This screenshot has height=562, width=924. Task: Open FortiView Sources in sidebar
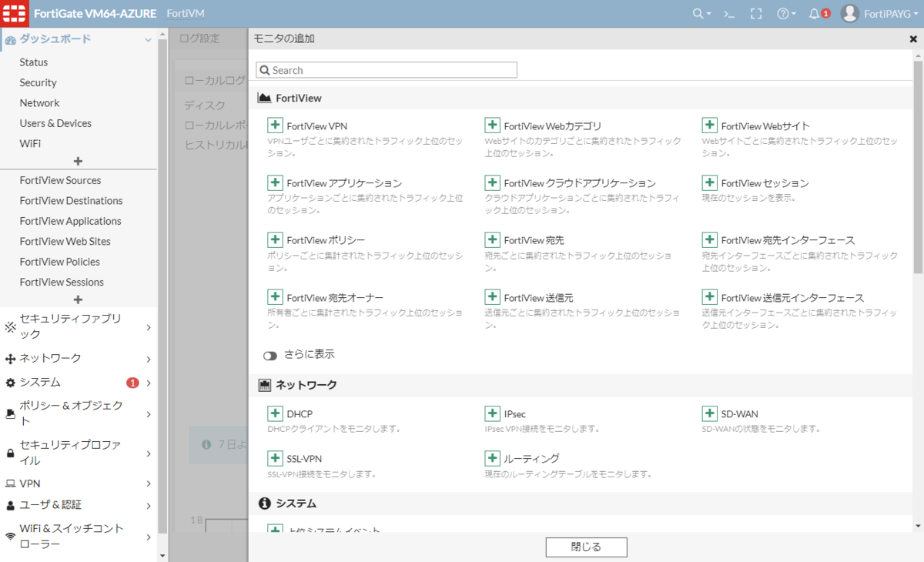60,180
